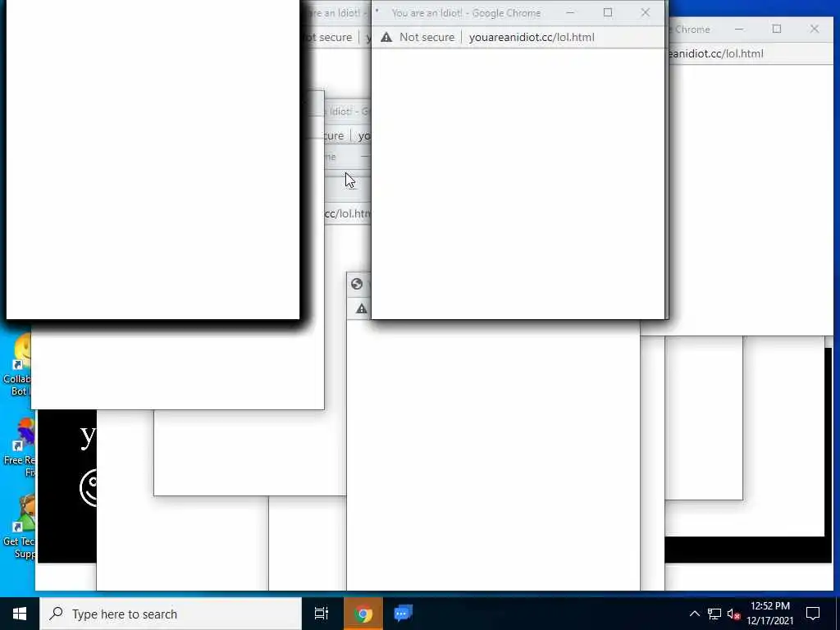Click the 'Not secure' label in front Chrome window
The image size is (840, 630).
click(x=427, y=38)
